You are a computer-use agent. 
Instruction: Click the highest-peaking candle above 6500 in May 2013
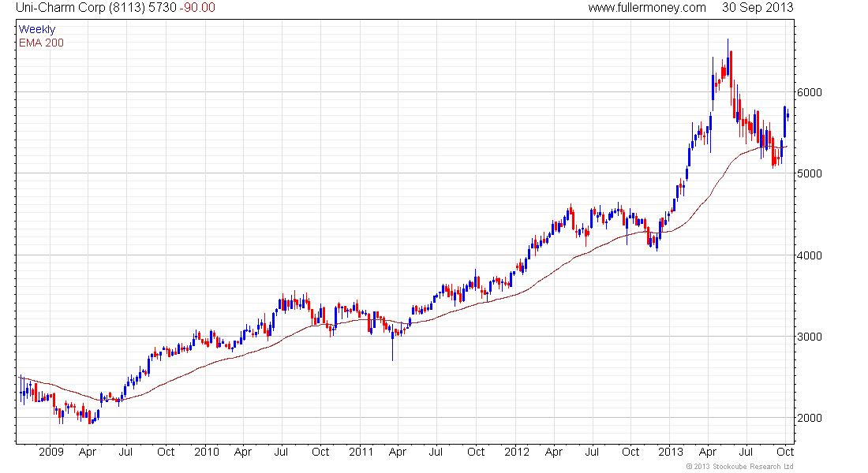pos(728,57)
